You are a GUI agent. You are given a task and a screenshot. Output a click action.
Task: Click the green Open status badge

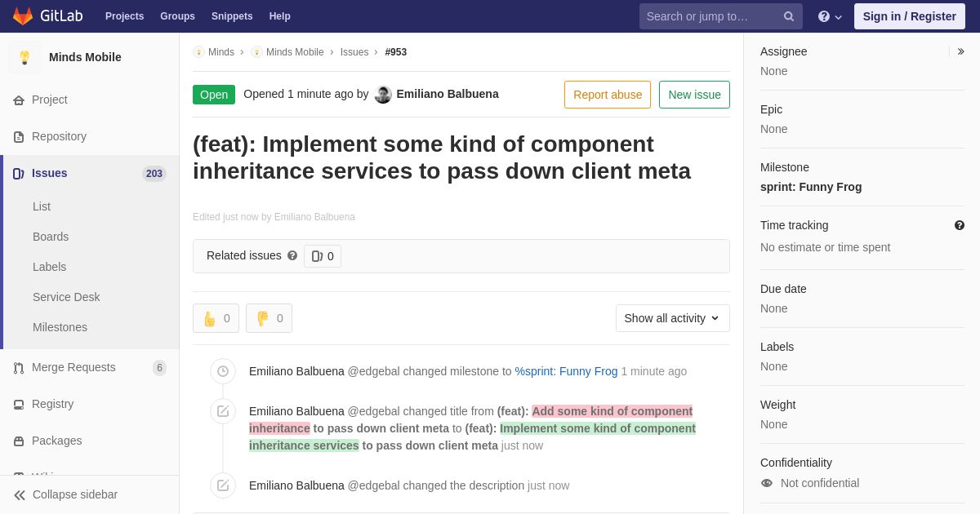pyautogui.click(x=214, y=95)
